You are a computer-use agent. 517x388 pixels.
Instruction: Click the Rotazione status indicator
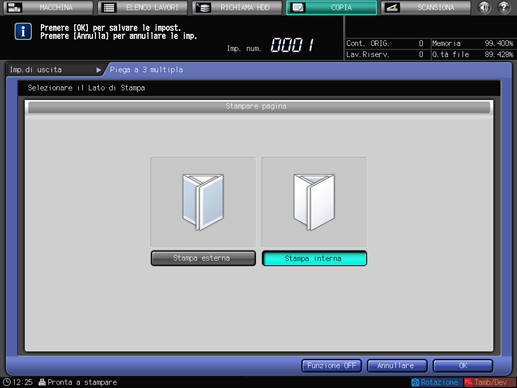pyautogui.click(x=436, y=382)
